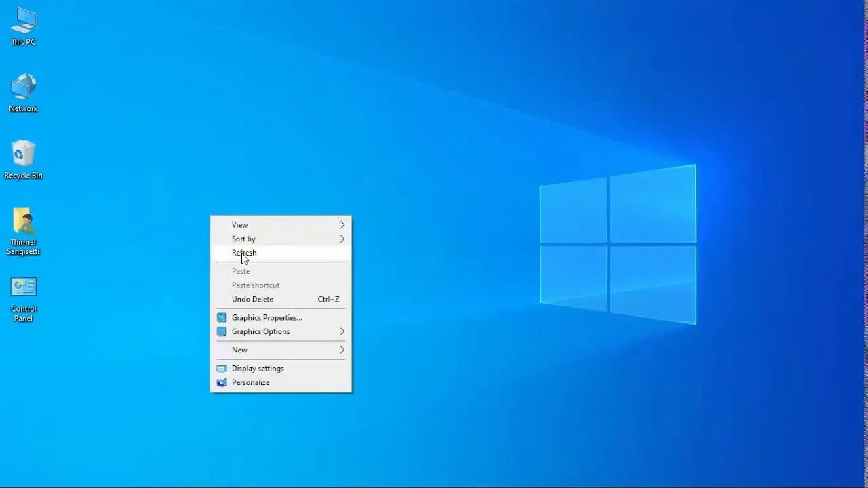Expand the New submenu arrow
This screenshot has width=868, height=488.
pos(342,350)
